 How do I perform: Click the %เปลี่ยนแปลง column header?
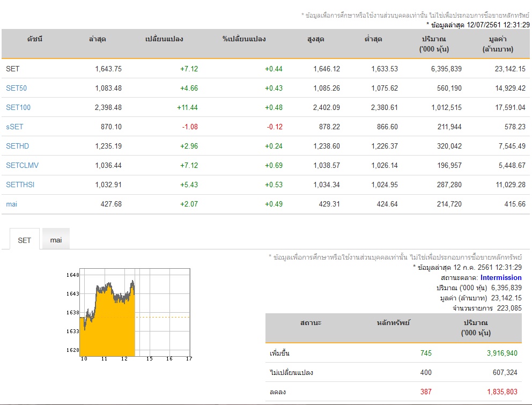pyautogui.click(x=244, y=39)
